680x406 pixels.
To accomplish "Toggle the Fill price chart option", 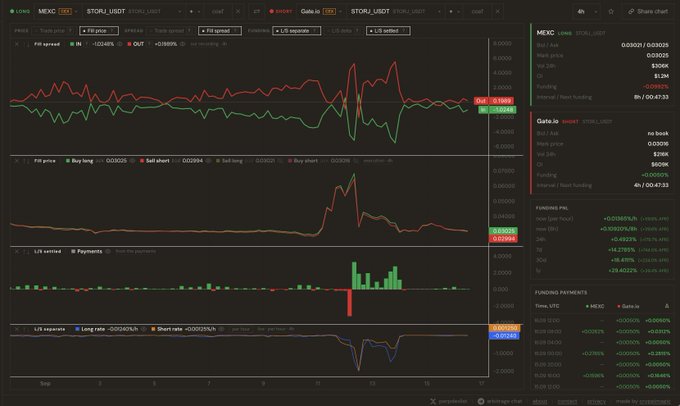I will 99,31.
